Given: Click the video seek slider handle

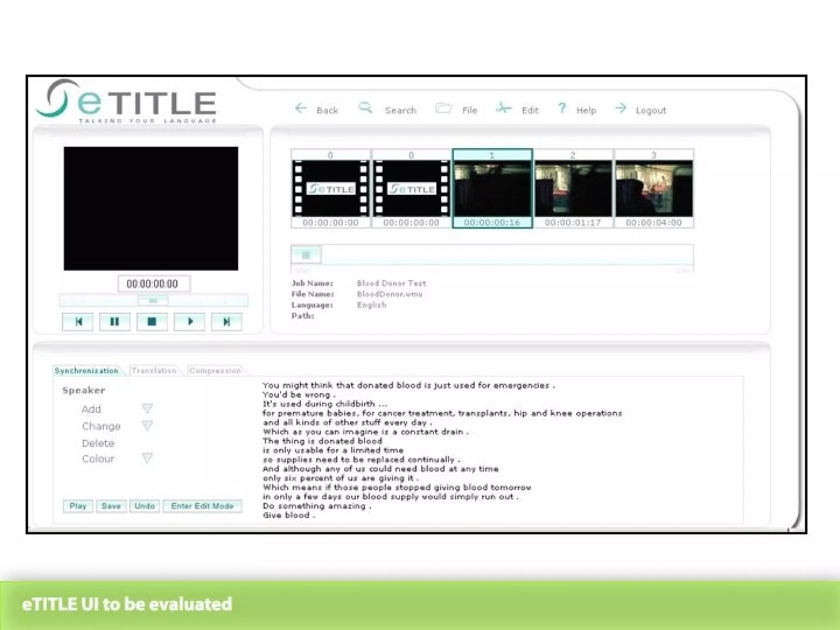Looking at the screenshot, I should click(153, 301).
